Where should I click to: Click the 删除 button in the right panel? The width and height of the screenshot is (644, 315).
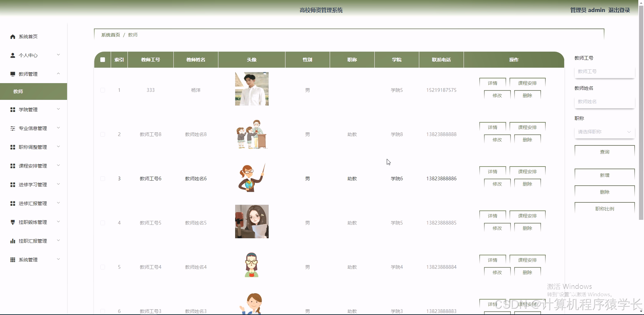(x=604, y=192)
